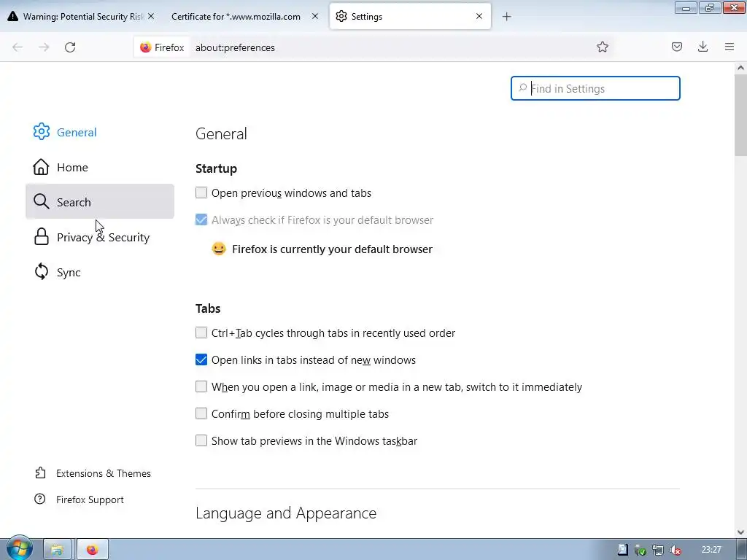Click the leftmost system tray icon
Viewport: 747px width, 560px height.
622,550
